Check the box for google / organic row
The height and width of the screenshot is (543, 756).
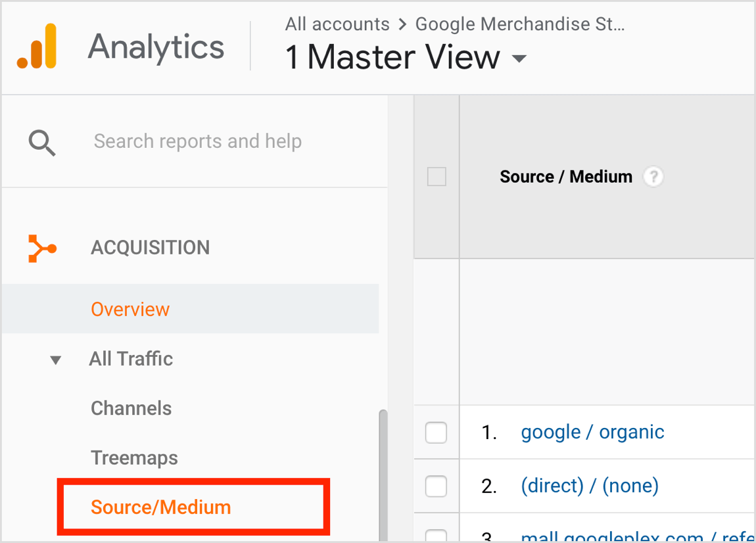tap(436, 433)
